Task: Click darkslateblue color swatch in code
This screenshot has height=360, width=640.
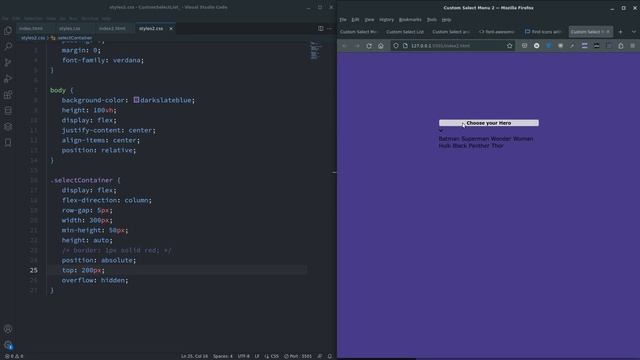Action: coord(136,100)
